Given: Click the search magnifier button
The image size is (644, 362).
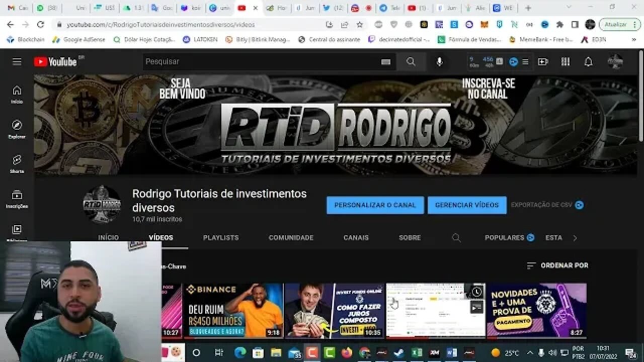Looking at the screenshot, I should click(411, 62).
